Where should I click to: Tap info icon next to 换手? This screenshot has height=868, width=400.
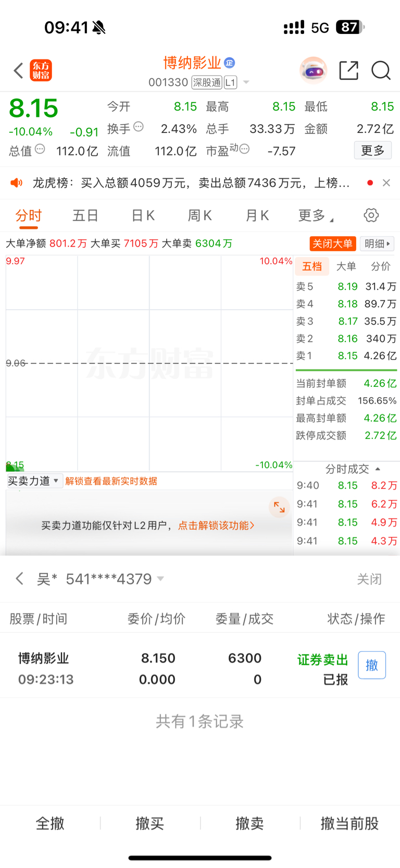tap(139, 126)
